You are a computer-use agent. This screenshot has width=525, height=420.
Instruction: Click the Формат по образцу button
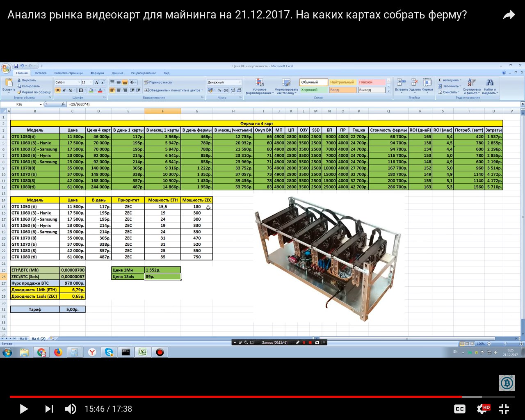pyautogui.click(x=34, y=92)
